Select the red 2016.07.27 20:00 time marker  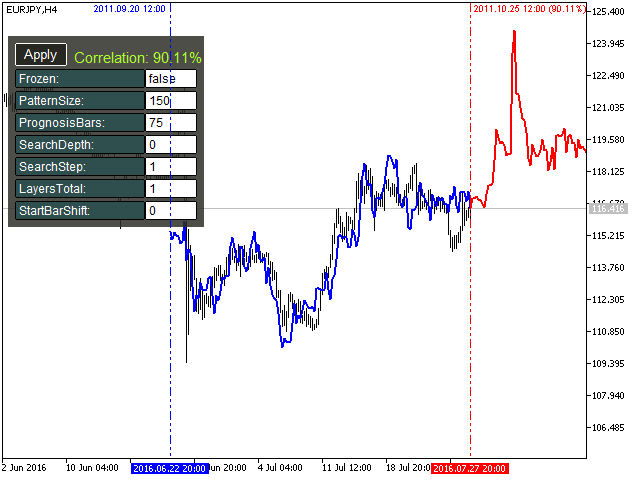[x=469, y=468]
